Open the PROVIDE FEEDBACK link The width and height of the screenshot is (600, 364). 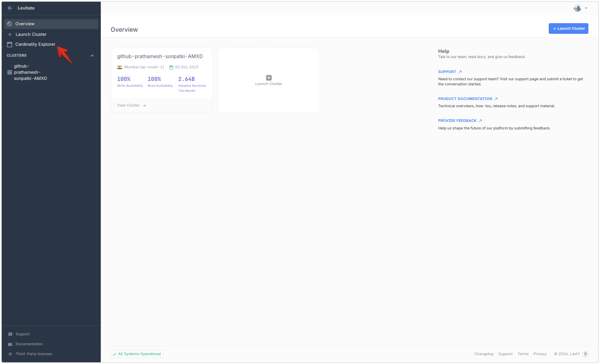[457, 121]
